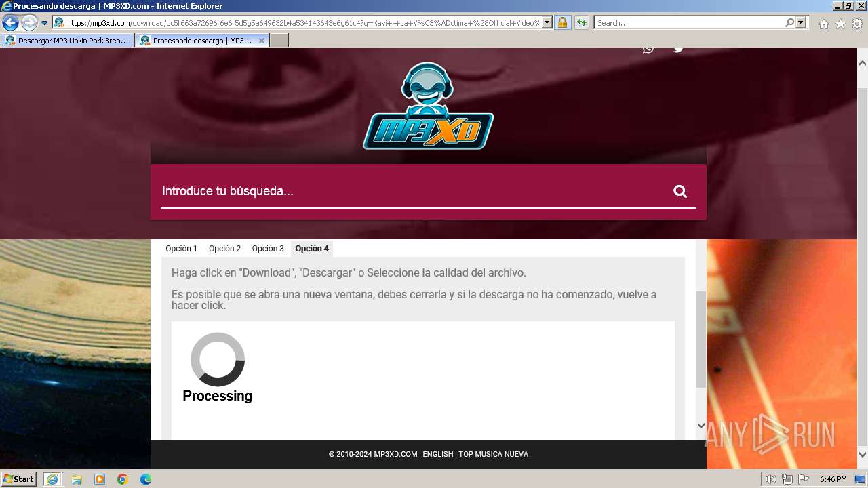The image size is (868, 488).
Task: Open the IE Tools gear menu
Action: click(x=857, y=24)
